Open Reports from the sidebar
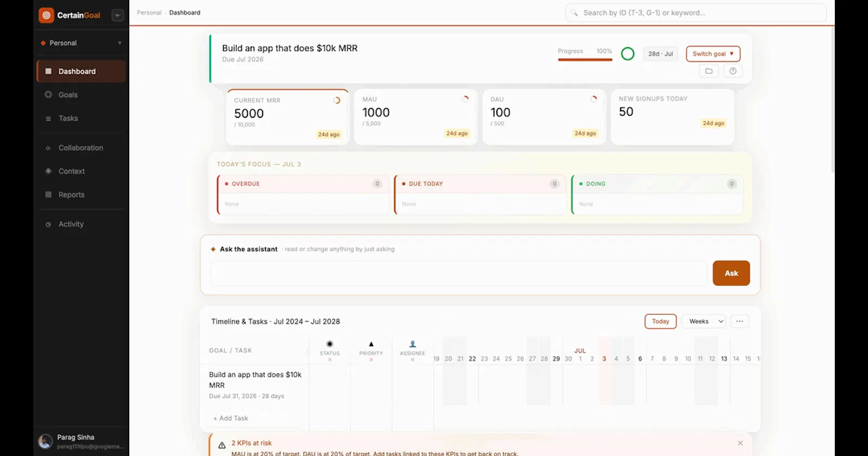 click(x=81, y=194)
